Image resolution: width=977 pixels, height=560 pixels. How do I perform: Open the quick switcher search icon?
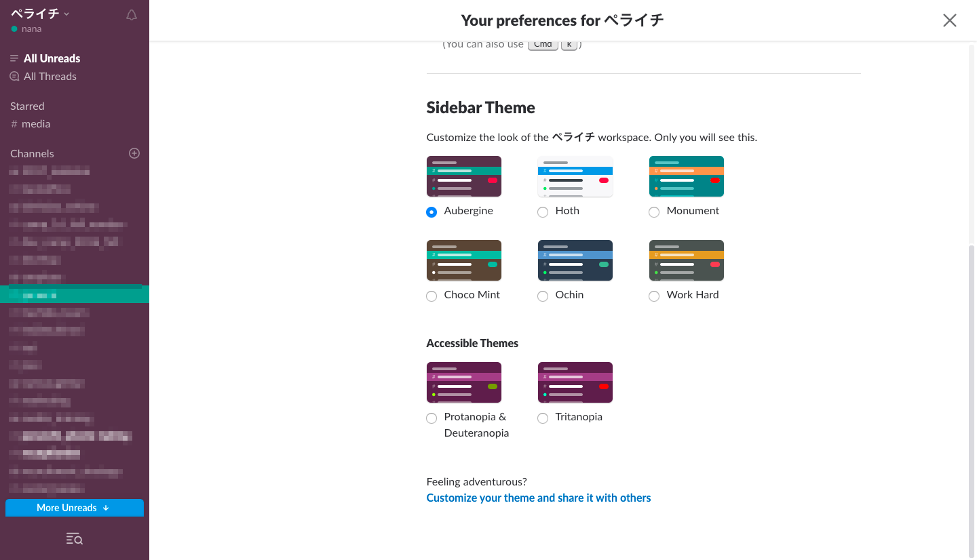75,539
